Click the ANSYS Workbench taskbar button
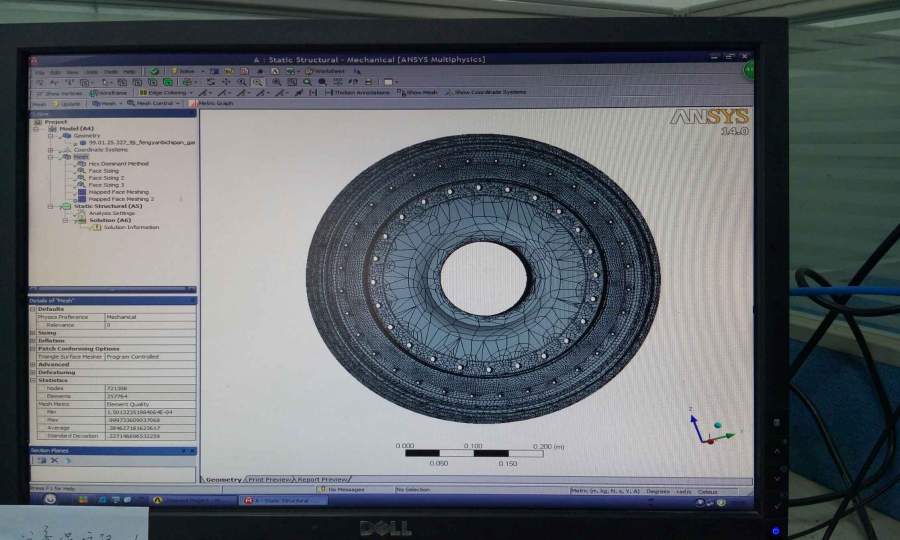 click(x=192, y=500)
